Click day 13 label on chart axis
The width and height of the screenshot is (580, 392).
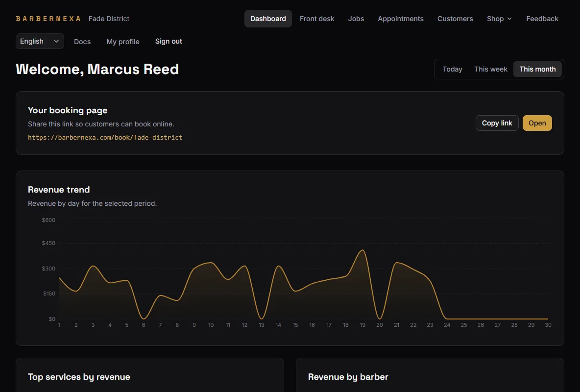[x=262, y=325]
